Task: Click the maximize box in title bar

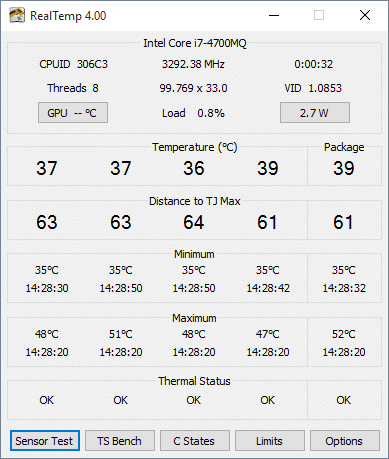Action: [x=319, y=15]
